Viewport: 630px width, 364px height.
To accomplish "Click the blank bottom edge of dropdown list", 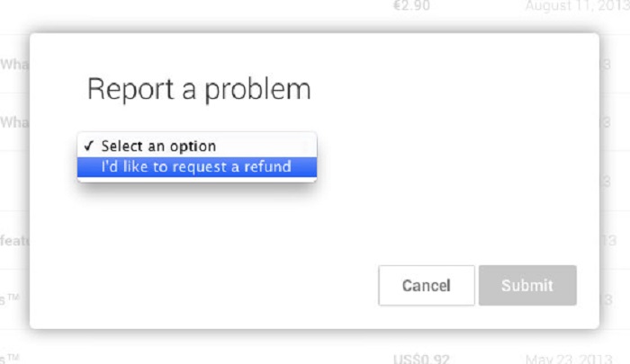I will 197,179.
